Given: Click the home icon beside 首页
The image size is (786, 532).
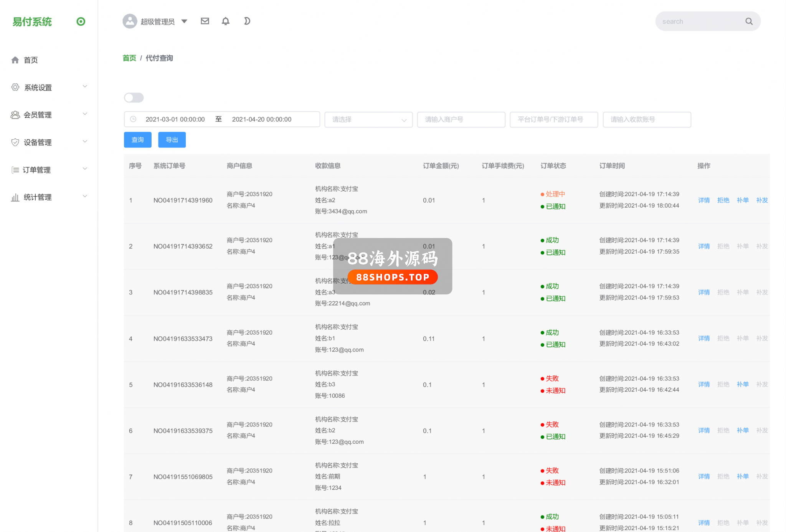Looking at the screenshot, I should 15,60.
